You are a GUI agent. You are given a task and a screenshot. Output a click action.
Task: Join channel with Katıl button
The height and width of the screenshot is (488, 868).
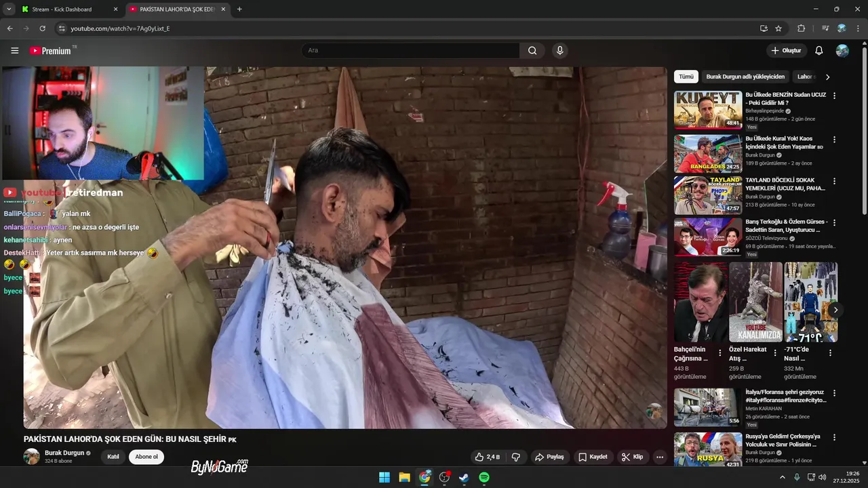pyautogui.click(x=113, y=457)
